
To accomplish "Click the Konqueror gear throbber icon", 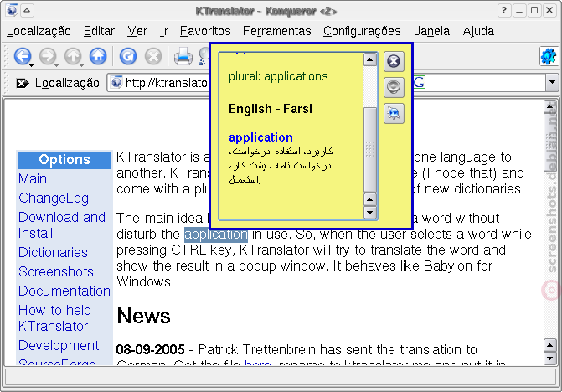I will 549,56.
